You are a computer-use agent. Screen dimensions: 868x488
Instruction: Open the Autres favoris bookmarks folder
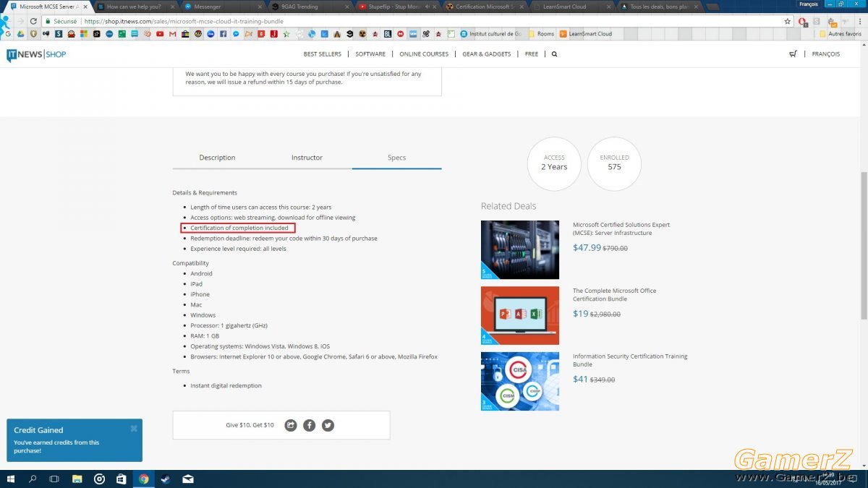[840, 33]
